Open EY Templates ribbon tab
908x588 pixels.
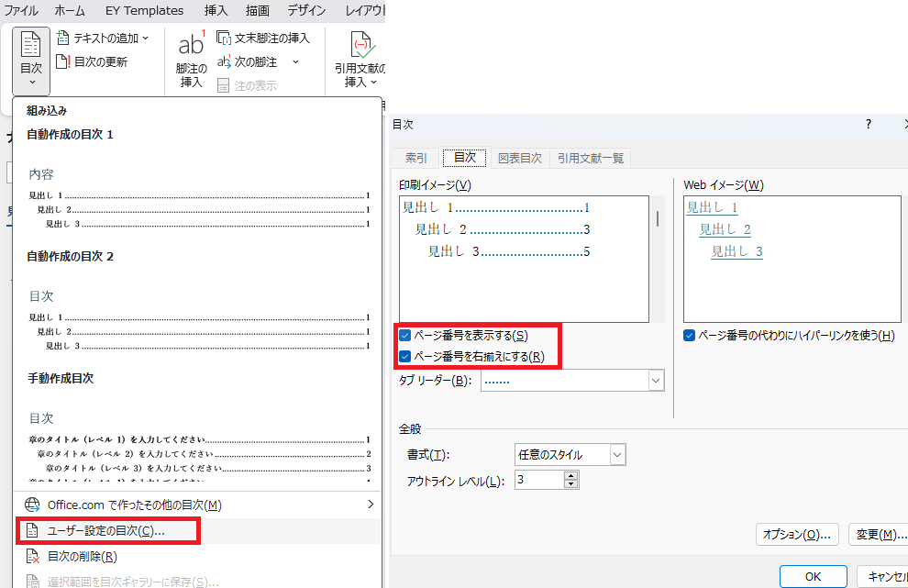click(144, 10)
